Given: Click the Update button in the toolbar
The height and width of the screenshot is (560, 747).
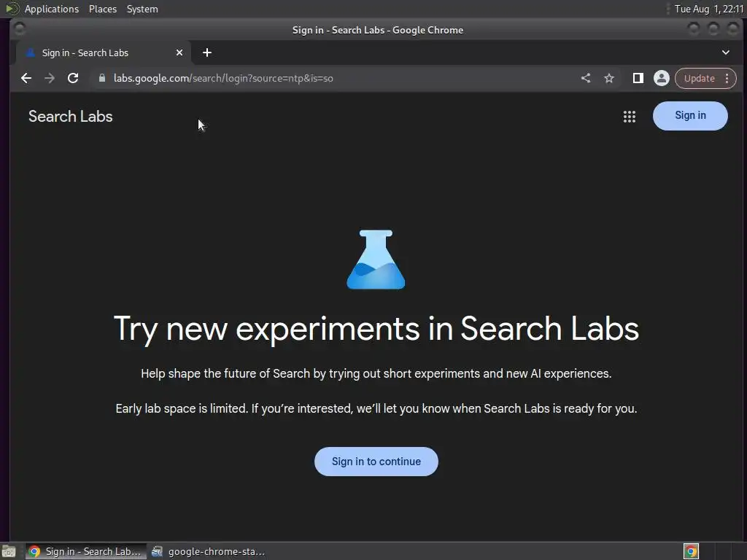Looking at the screenshot, I should pos(700,78).
